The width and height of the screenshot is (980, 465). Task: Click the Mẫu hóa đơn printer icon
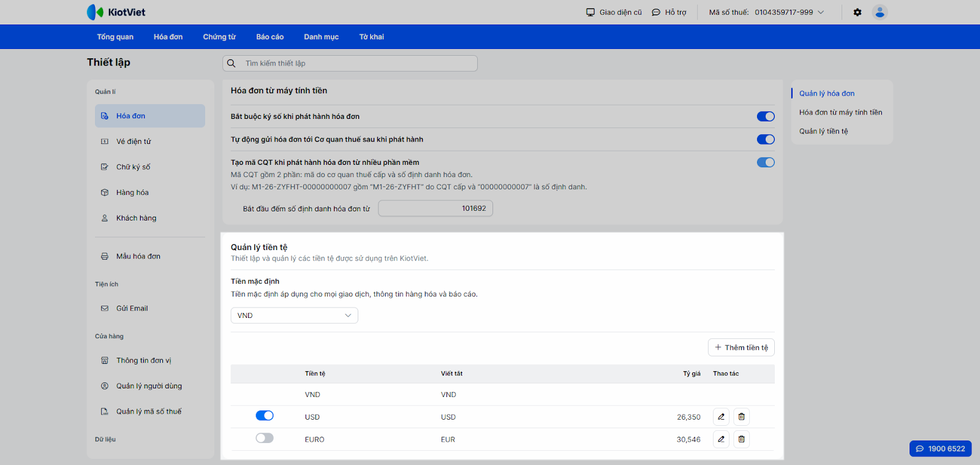pyautogui.click(x=105, y=257)
